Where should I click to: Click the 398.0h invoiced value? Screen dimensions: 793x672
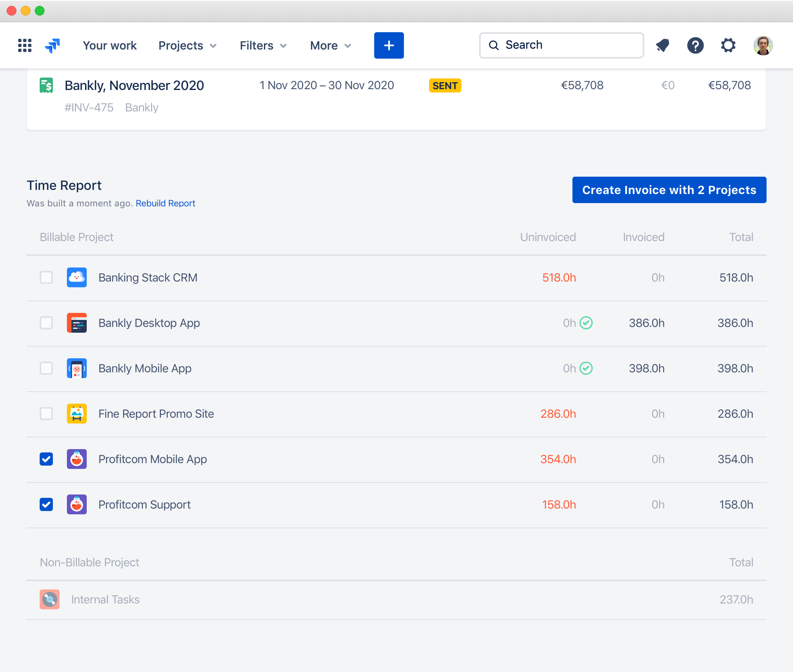[647, 368]
